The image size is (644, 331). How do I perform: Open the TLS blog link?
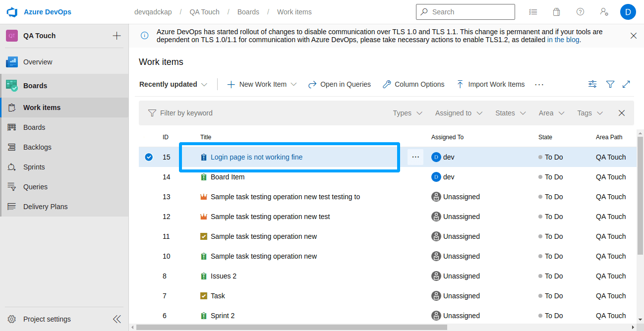(563, 40)
